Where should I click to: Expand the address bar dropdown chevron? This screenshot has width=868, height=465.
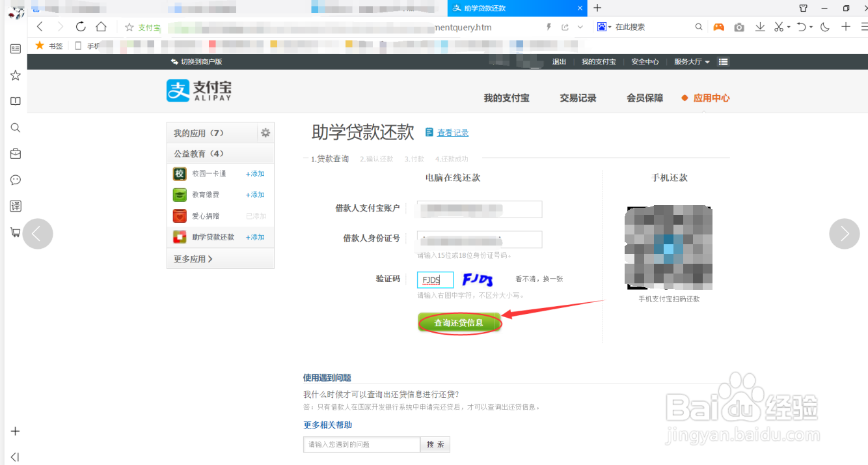580,27
